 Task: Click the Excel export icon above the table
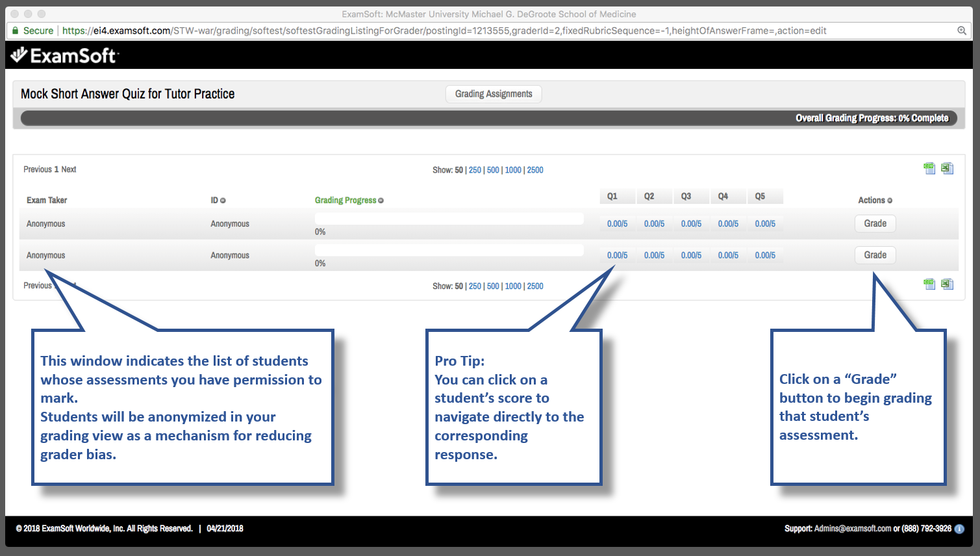[948, 168]
